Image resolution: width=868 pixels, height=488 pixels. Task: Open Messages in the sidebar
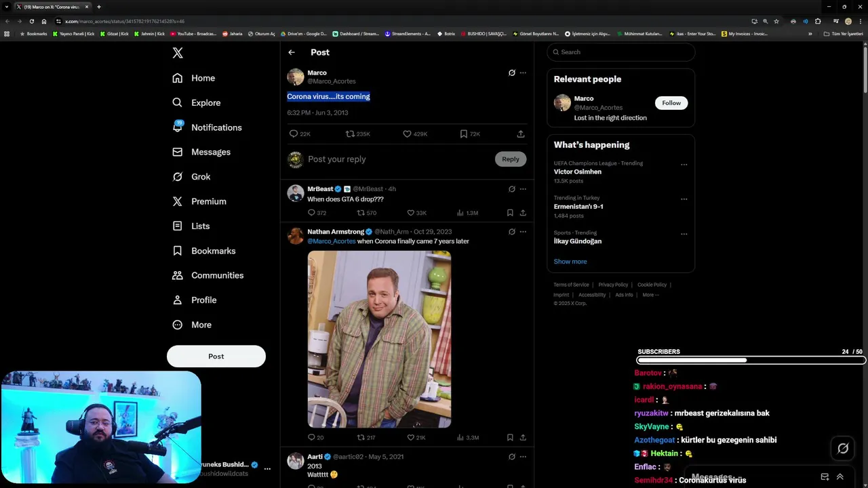[201, 152]
